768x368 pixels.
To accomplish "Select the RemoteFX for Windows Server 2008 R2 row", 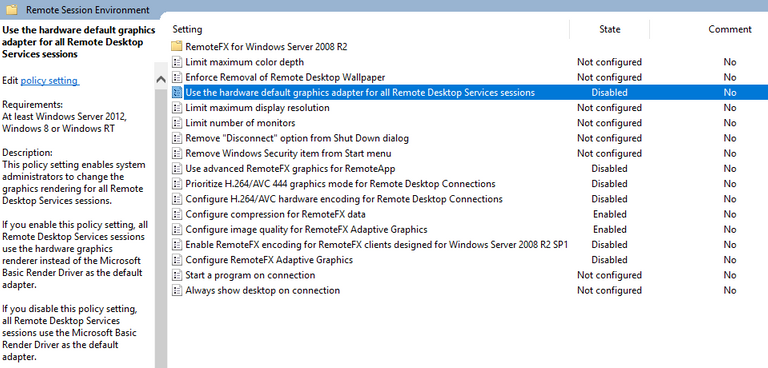I will [x=266, y=47].
